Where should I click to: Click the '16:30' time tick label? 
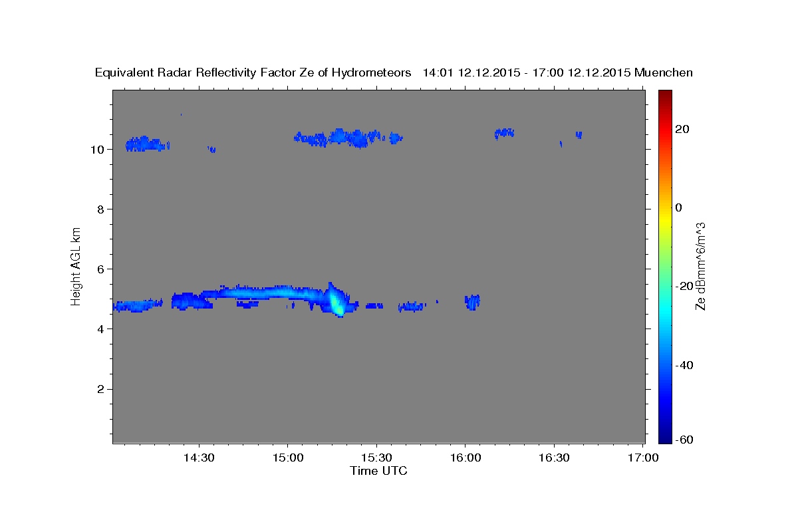coord(554,458)
